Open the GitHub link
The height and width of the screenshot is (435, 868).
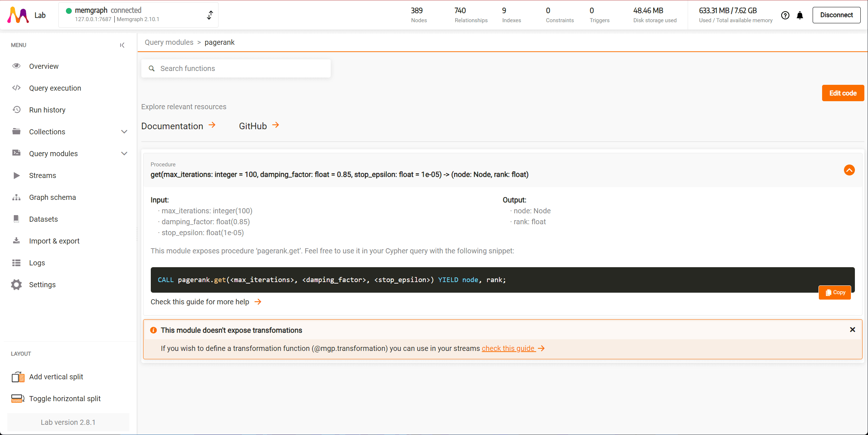(253, 126)
